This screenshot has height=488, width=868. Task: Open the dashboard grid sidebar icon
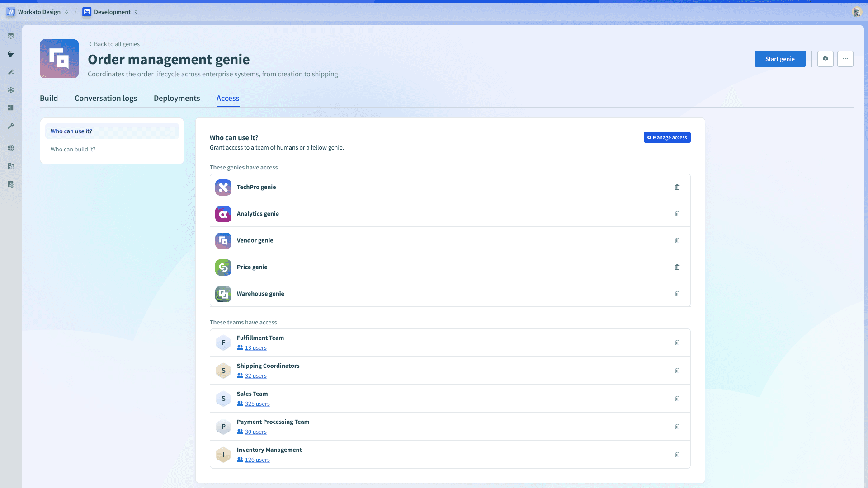11,108
